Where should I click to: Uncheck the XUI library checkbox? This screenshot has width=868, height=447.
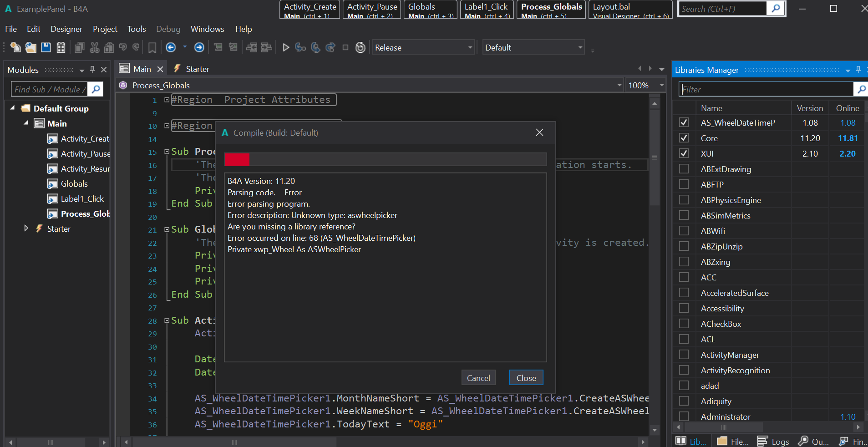pos(684,153)
